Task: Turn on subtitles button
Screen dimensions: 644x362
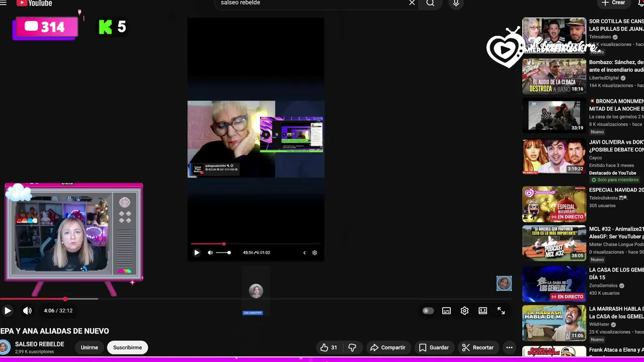Action: pos(446,311)
